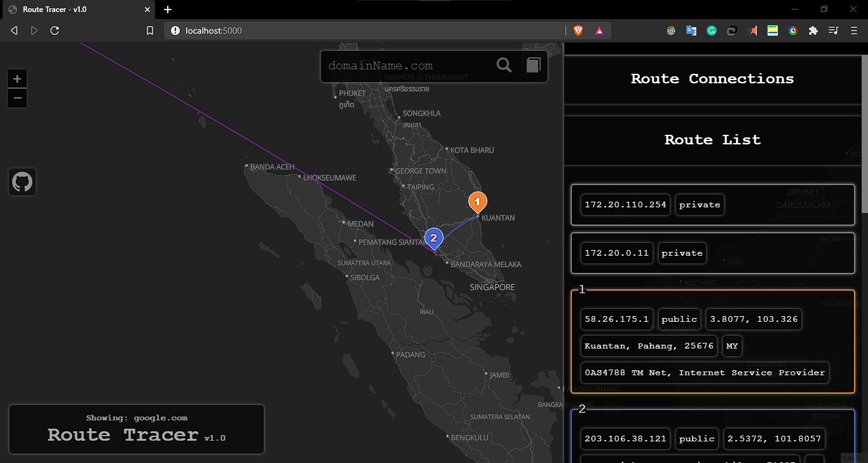Click the route list scrollbar

pyautogui.click(x=864, y=134)
